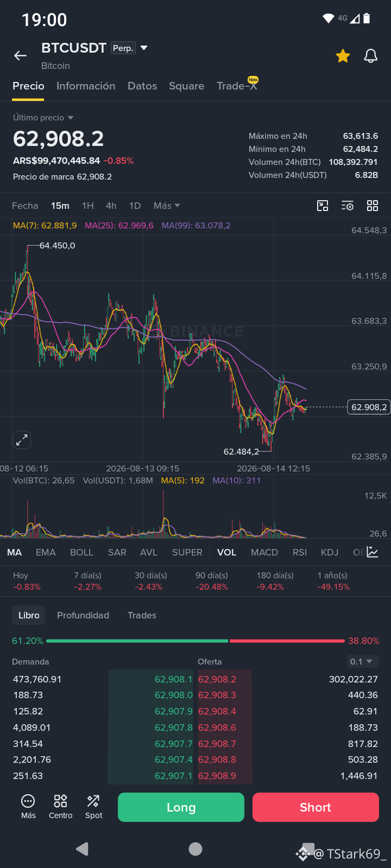Switch to Precio tab

[x=28, y=86]
